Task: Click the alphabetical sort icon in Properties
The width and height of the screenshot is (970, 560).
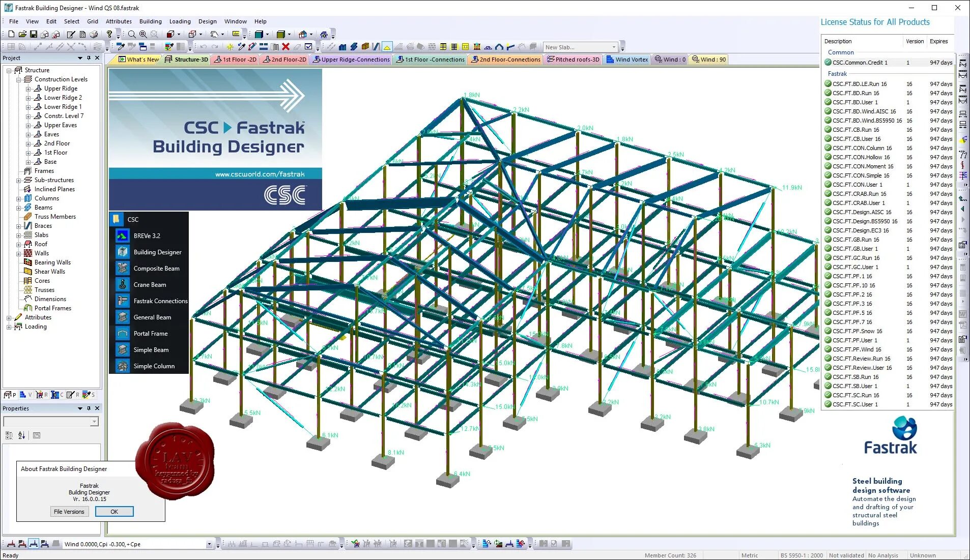Action: 21,435
